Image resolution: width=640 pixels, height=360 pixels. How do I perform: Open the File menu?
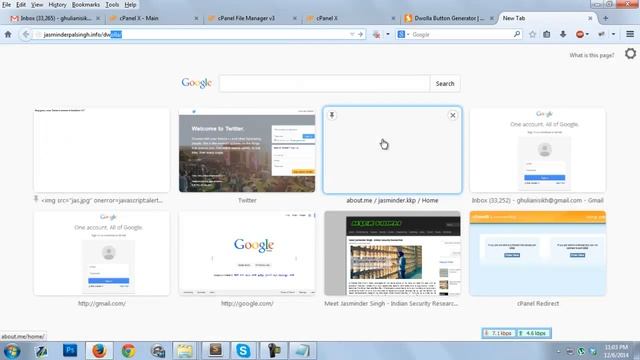point(6,5)
